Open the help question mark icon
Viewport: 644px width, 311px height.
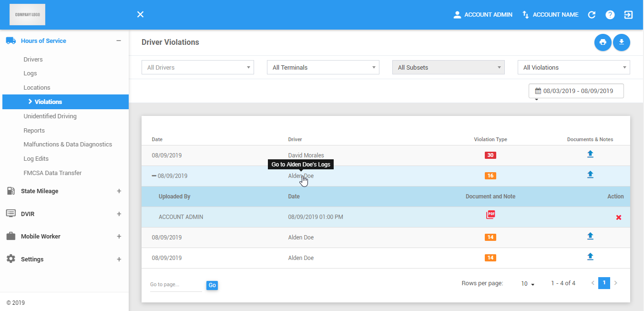click(x=610, y=15)
